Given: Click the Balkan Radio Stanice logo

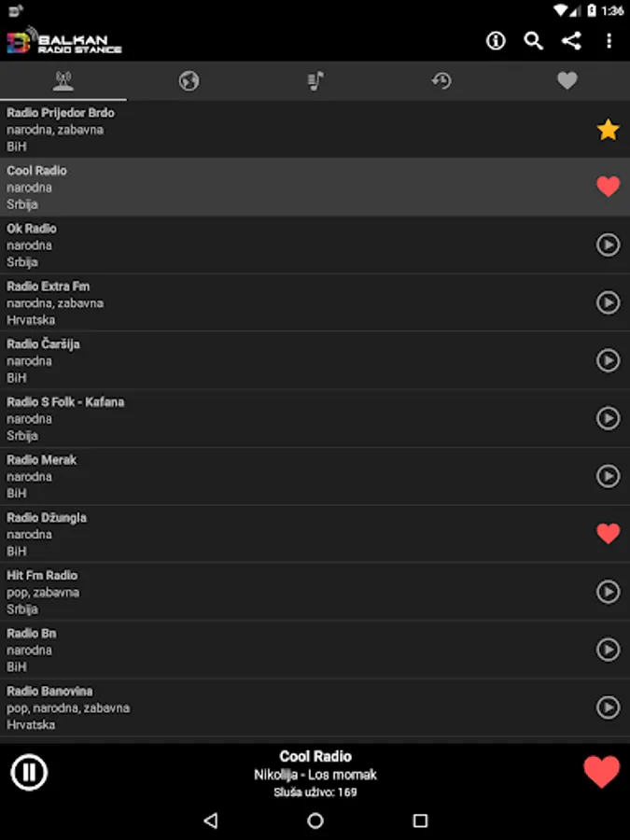Looking at the screenshot, I should (x=63, y=42).
